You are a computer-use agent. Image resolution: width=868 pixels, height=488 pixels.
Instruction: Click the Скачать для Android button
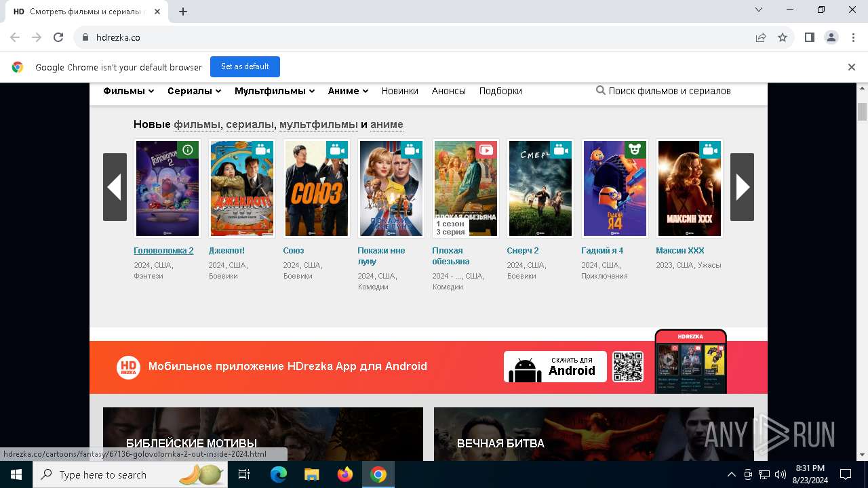point(555,367)
